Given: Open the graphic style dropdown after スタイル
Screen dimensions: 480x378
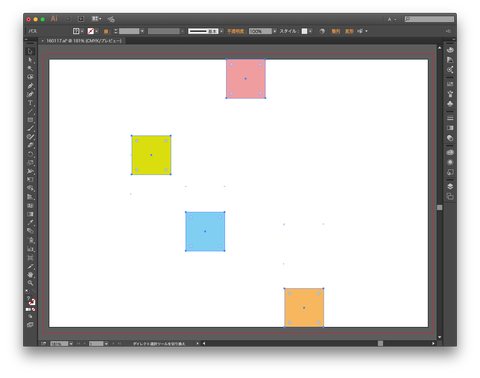Looking at the screenshot, I should 310,31.
